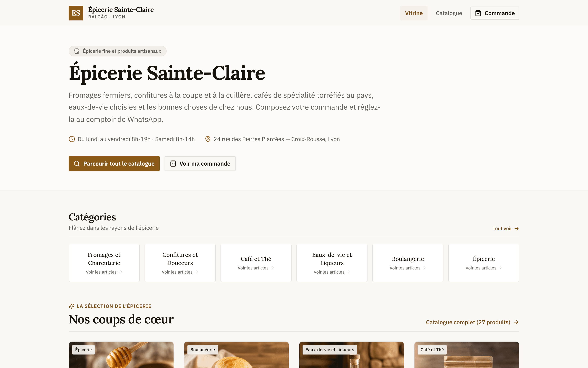Click LA SÉLECTION DE L'ÉPICERIE label

pyautogui.click(x=114, y=306)
